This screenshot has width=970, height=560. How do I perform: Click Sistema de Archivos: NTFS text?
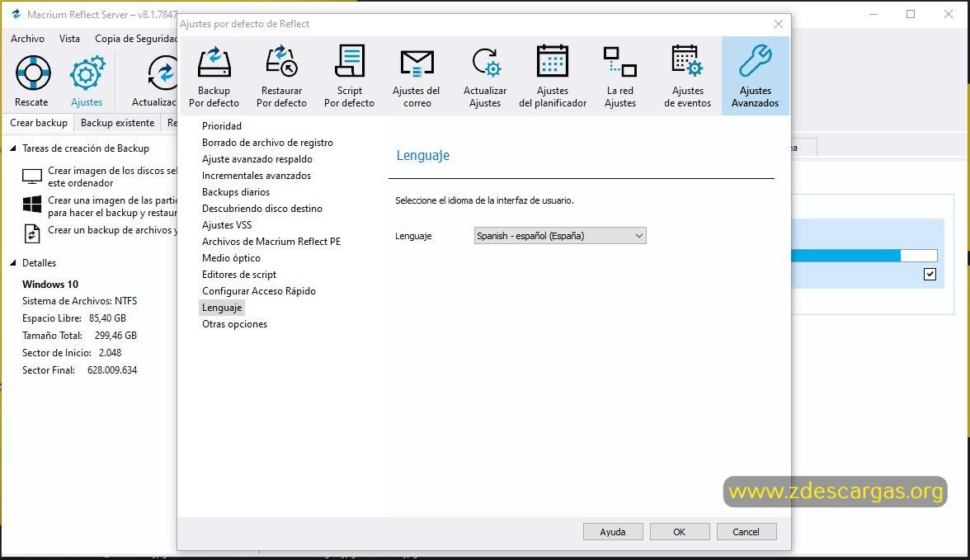[x=80, y=301]
